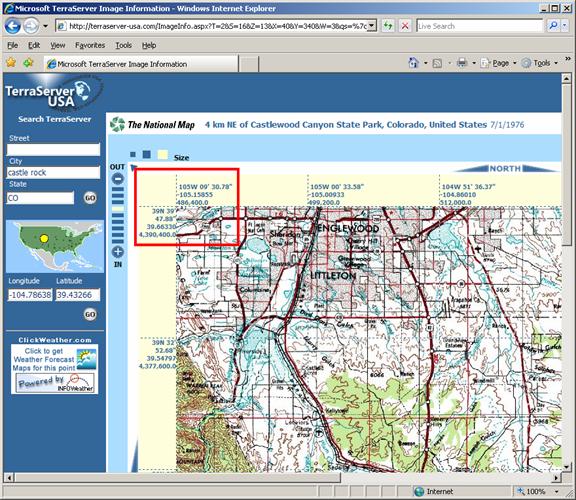Image resolution: width=576 pixels, height=500 pixels.
Task: Click the 105W 09' 30.78" coordinate label
Action: coord(205,187)
